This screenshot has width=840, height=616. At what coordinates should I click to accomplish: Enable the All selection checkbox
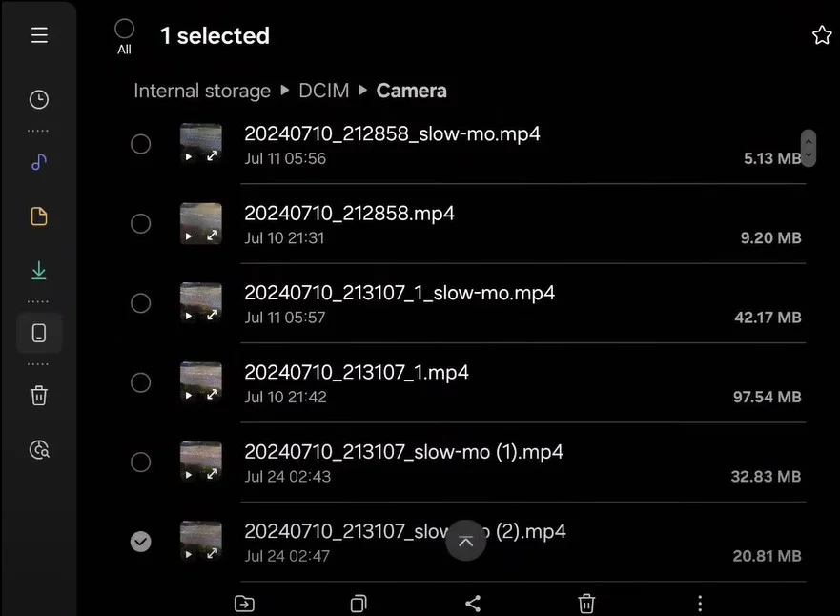coord(124,29)
